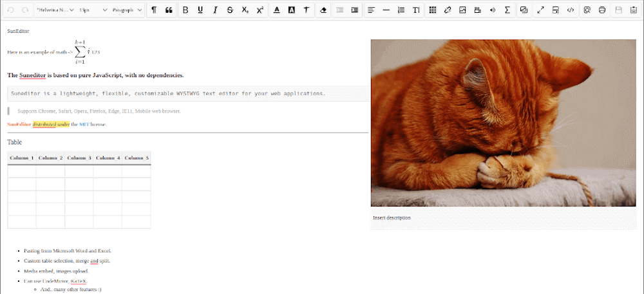Image resolution: width=644 pixels, height=294 pixels.
Task: Open the line height menu
Action: (416, 10)
